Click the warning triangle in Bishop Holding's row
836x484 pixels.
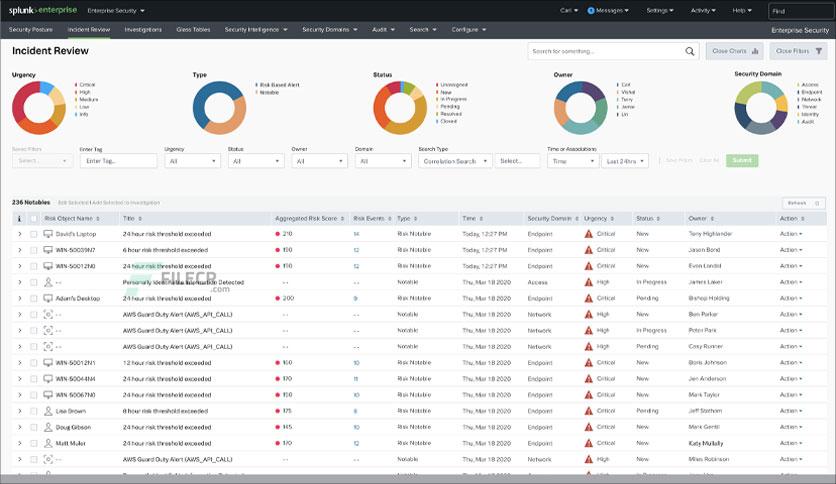point(589,299)
